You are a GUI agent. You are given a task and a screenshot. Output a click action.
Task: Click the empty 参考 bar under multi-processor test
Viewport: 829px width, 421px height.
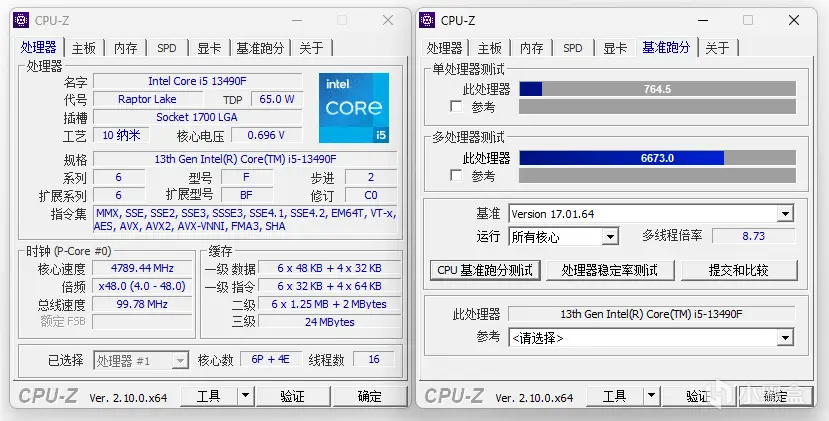tap(657, 175)
